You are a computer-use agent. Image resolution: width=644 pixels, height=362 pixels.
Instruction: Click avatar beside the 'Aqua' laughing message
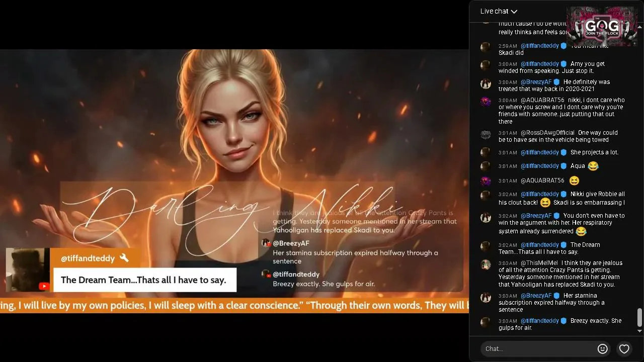point(486,166)
